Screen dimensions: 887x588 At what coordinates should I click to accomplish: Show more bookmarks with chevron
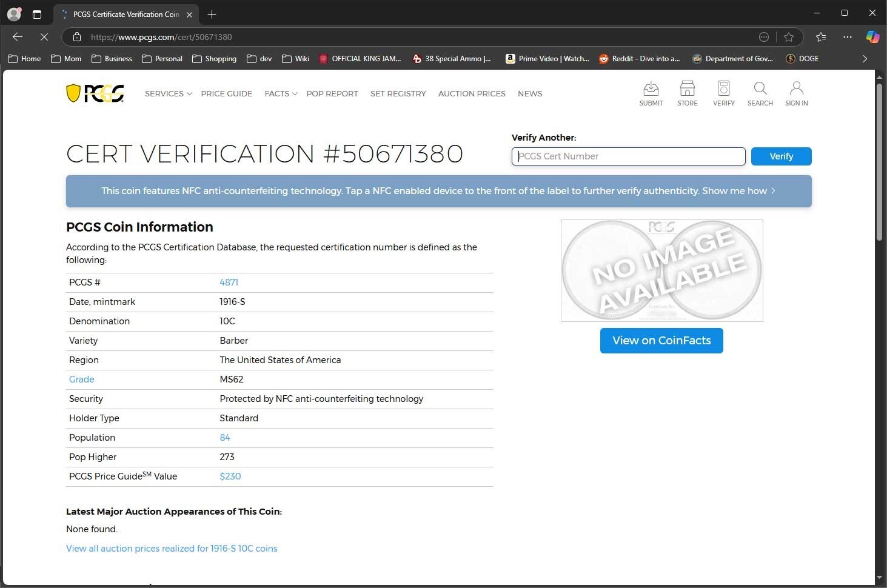pos(865,59)
